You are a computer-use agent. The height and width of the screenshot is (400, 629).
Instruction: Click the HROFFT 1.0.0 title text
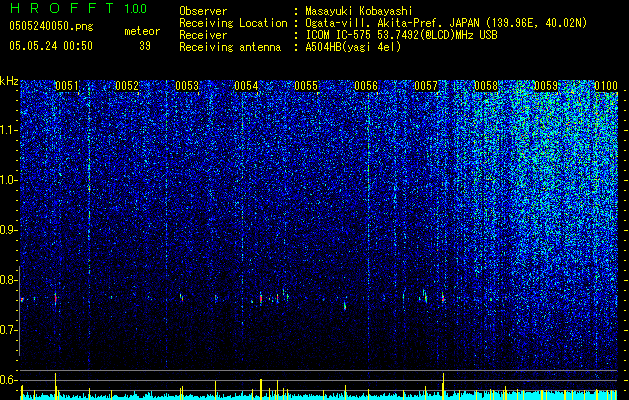78,8
